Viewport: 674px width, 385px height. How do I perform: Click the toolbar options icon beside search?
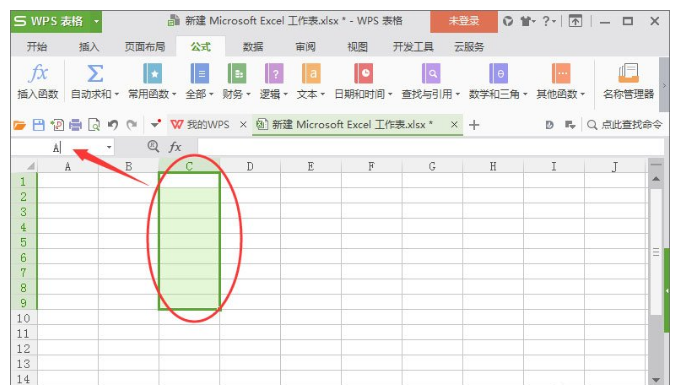click(x=570, y=125)
